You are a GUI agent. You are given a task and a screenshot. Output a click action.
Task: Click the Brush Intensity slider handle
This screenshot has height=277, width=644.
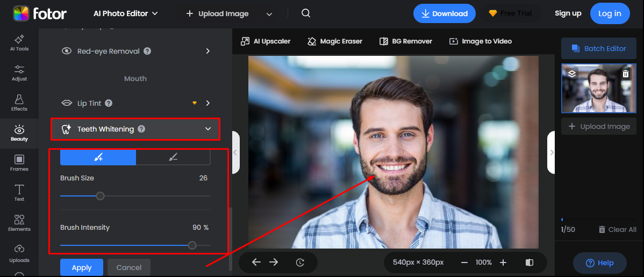192,245
